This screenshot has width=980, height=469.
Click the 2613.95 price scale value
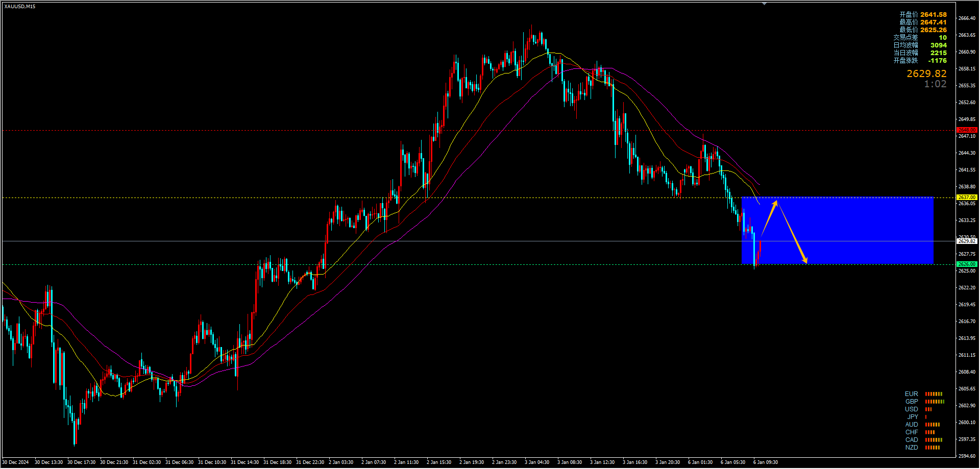tap(967, 338)
